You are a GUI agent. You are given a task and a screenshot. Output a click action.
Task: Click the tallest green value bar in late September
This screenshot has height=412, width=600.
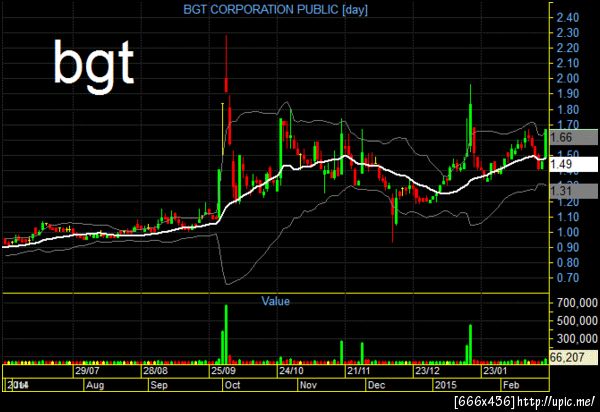(226, 334)
